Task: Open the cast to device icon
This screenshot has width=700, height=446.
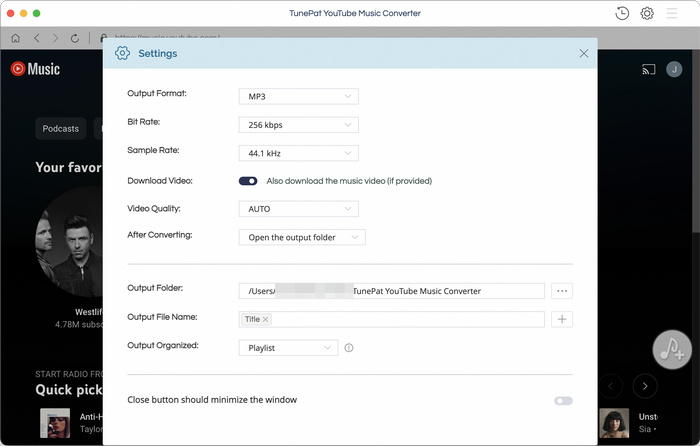Action: click(649, 69)
